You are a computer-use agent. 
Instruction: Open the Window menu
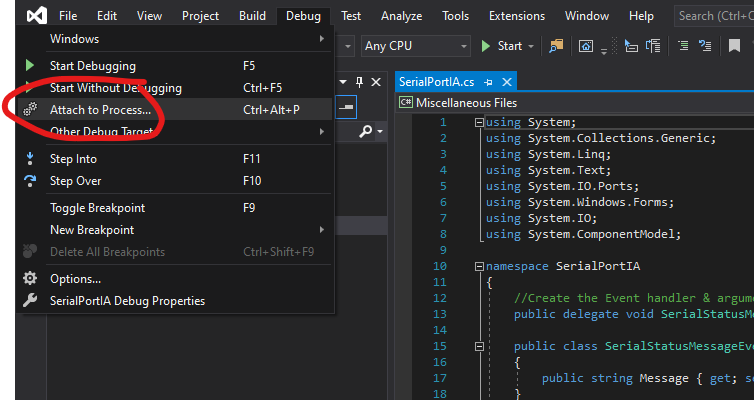pos(587,16)
